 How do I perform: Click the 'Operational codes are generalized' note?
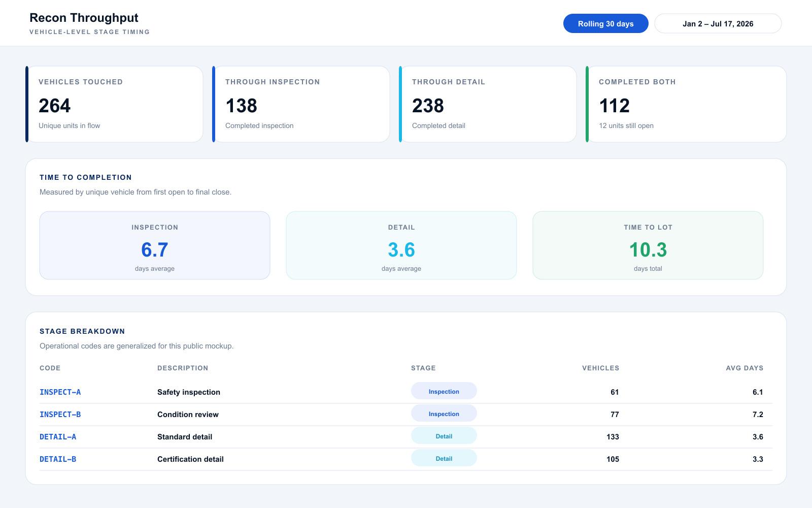137,346
